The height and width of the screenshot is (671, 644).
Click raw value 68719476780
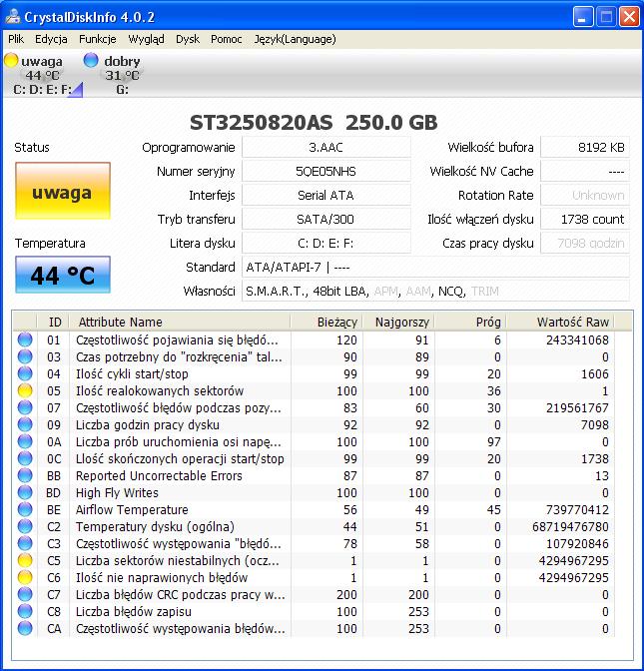tap(570, 527)
